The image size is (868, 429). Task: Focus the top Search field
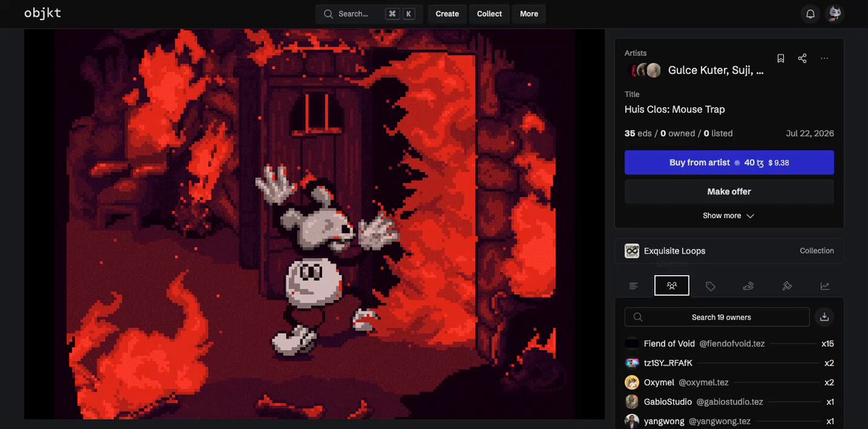[368, 14]
